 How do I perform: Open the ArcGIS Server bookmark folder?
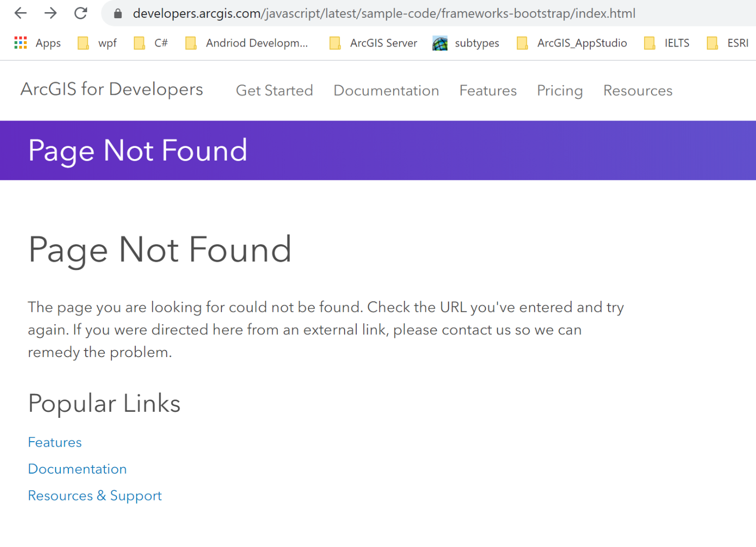pyautogui.click(x=374, y=43)
